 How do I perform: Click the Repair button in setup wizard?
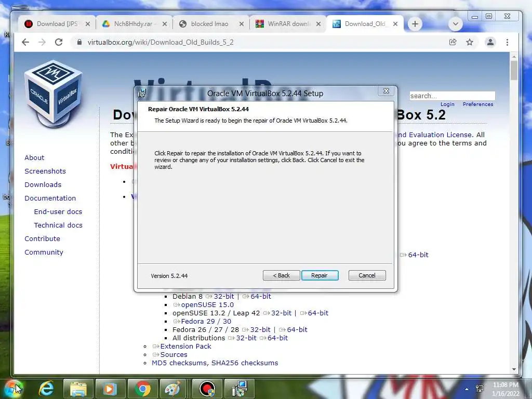(x=320, y=275)
